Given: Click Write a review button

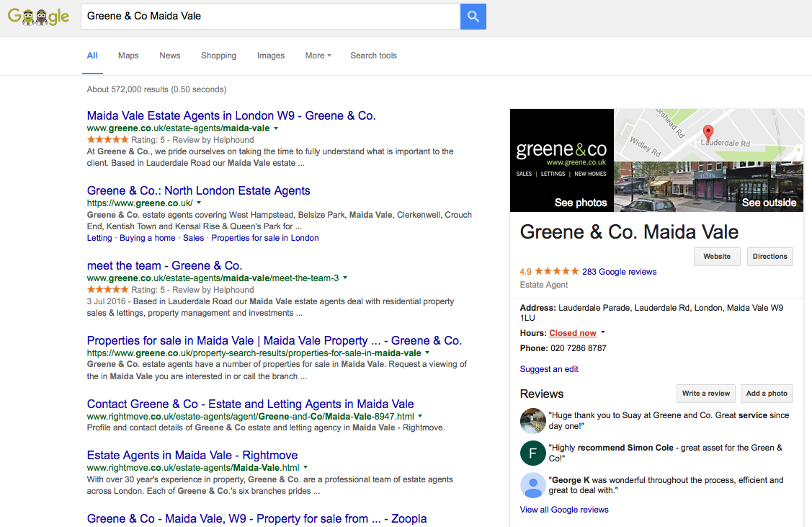Looking at the screenshot, I should 705,394.
